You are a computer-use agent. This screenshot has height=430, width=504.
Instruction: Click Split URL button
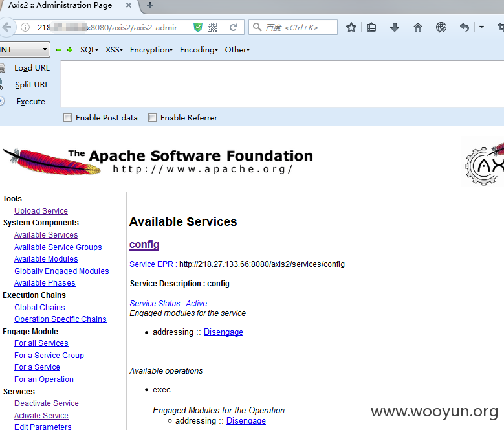[32, 85]
